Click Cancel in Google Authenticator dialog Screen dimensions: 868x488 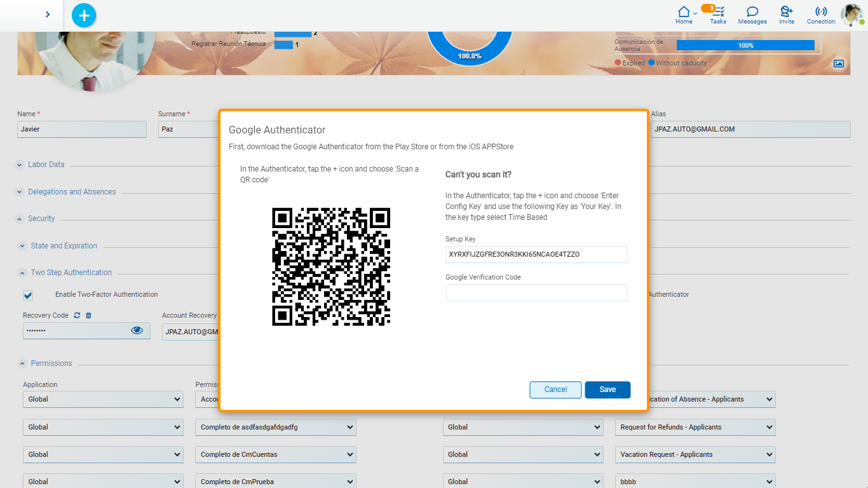tap(555, 390)
